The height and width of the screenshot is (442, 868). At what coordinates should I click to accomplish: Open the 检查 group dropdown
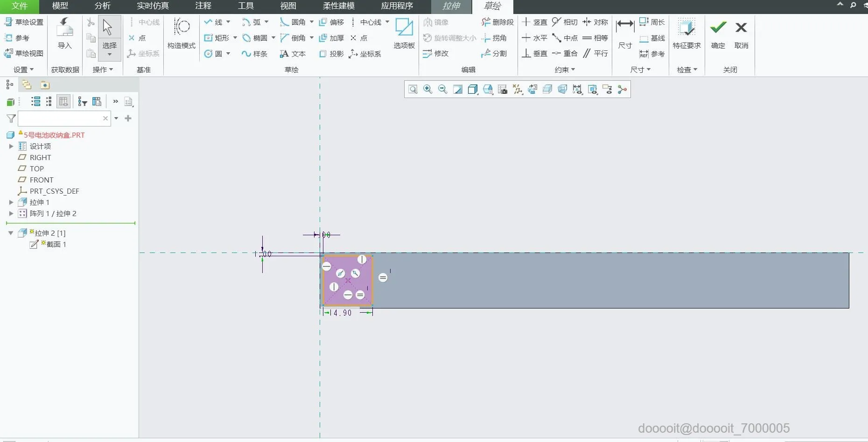point(687,70)
